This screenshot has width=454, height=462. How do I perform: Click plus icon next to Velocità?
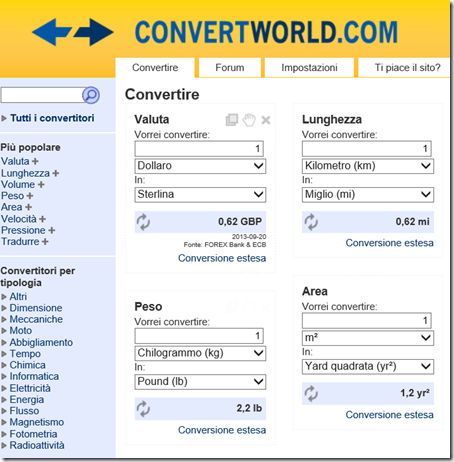click(42, 219)
